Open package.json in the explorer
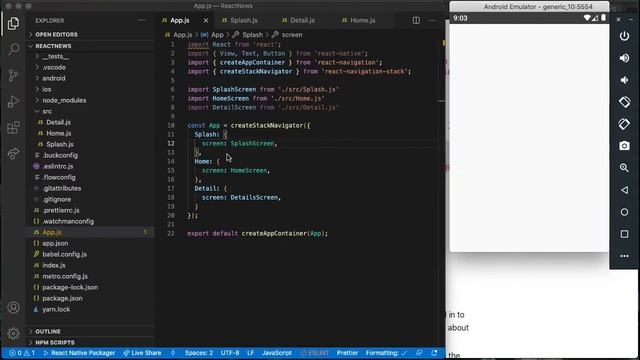Viewport: 640px width, 360px height. 62,298
